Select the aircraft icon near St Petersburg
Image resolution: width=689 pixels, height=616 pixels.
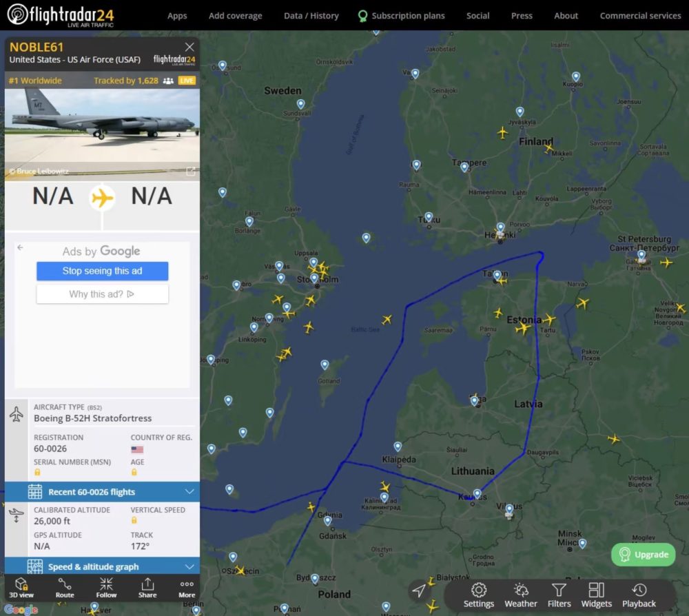coord(666,263)
